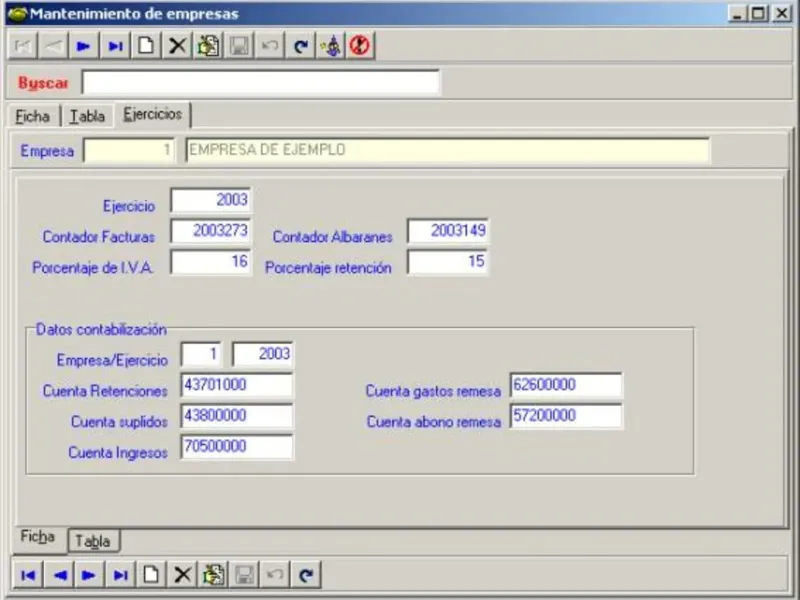Create new record with top toolbar page icon
This screenshot has height=600, width=800.
[146, 46]
